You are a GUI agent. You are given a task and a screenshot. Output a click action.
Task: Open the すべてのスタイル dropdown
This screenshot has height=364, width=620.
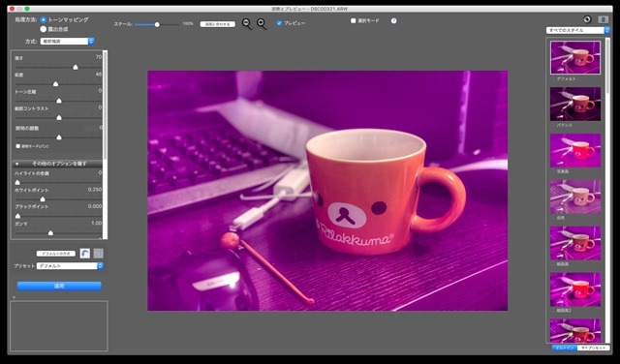[x=578, y=30]
